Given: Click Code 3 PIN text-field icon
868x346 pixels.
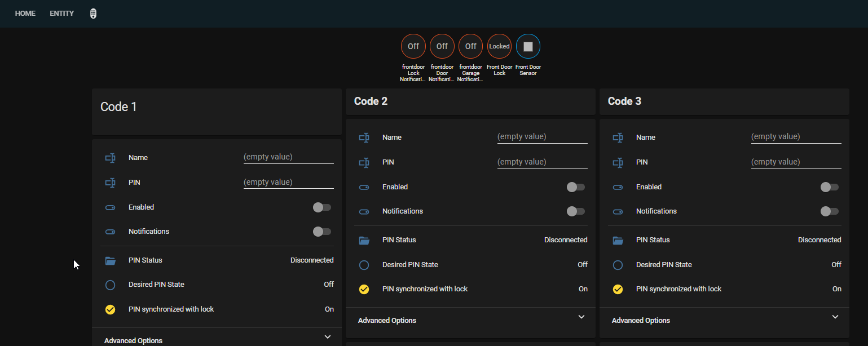Looking at the screenshot, I should pos(618,162).
